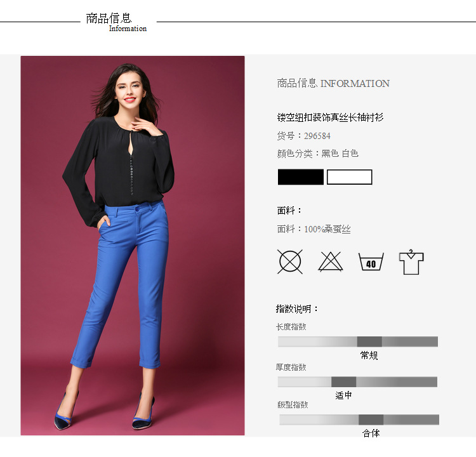Click the 常规 length label
The image size is (476, 457).
coord(369,355)
